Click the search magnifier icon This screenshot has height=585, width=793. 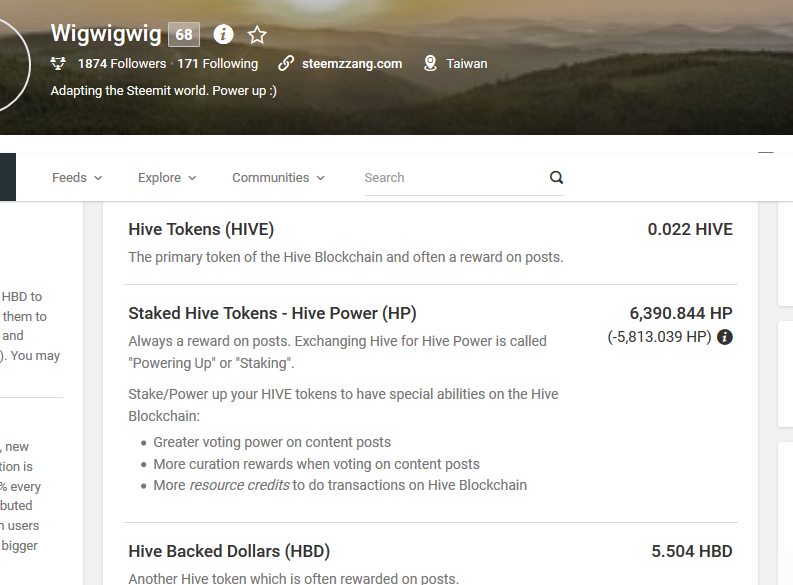[556, 177]
